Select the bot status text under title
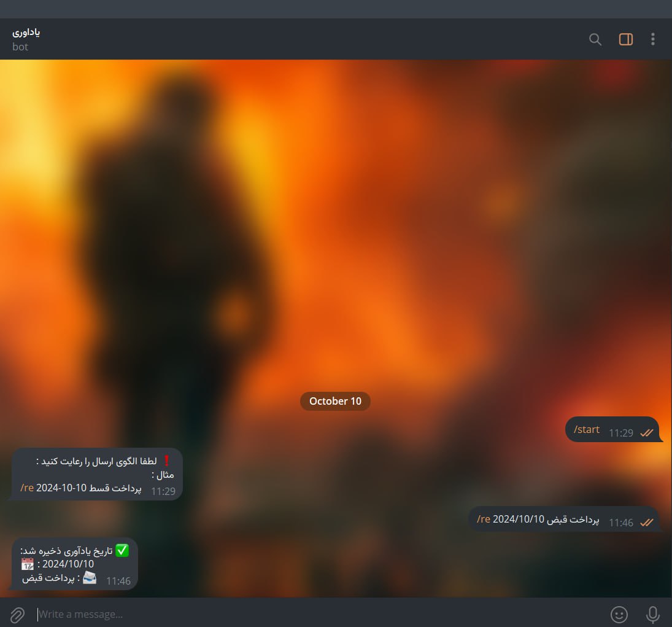This screenshot has height=627, width=672. tap(20, 46)
